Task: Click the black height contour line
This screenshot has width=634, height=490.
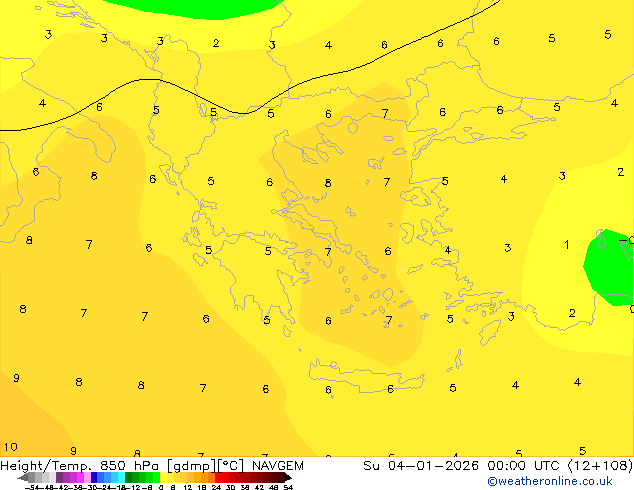Action: click(243, 113)
